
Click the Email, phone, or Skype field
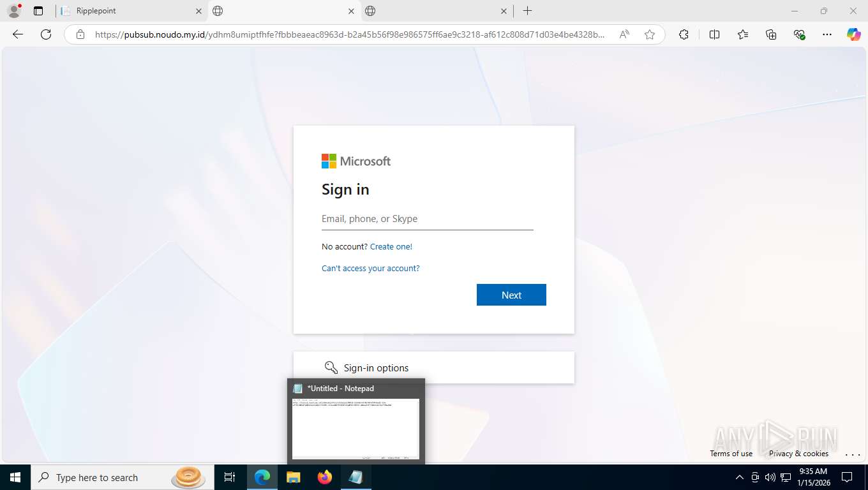[428, 219]
